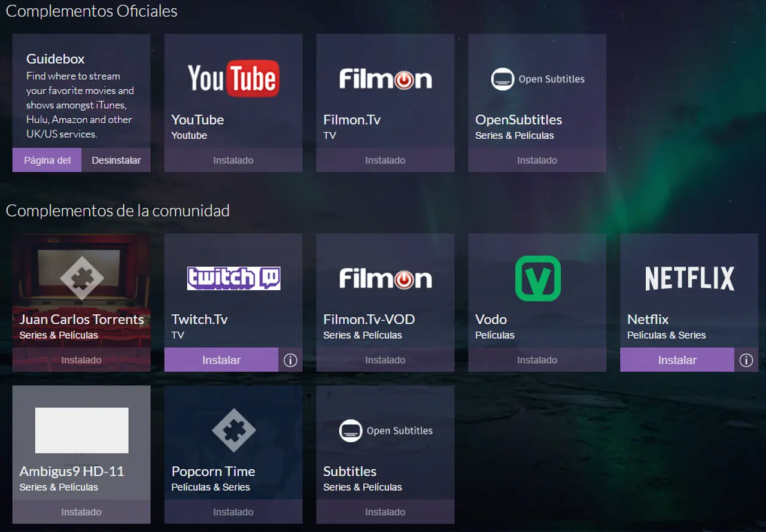Uninstall the Guidebox addon
Viewport: 766px width, 532px height.
116,160
